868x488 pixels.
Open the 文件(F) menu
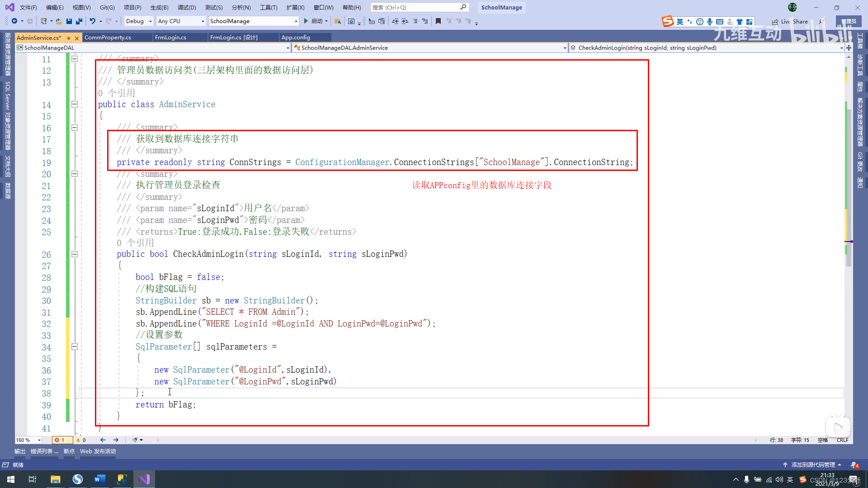pyautogui.click(x=28, y=7)
